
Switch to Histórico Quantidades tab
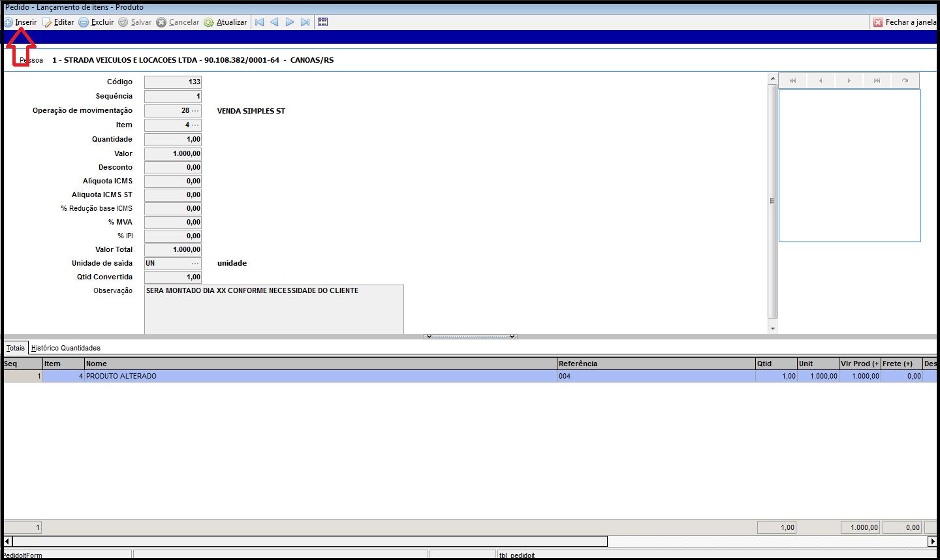66,348
